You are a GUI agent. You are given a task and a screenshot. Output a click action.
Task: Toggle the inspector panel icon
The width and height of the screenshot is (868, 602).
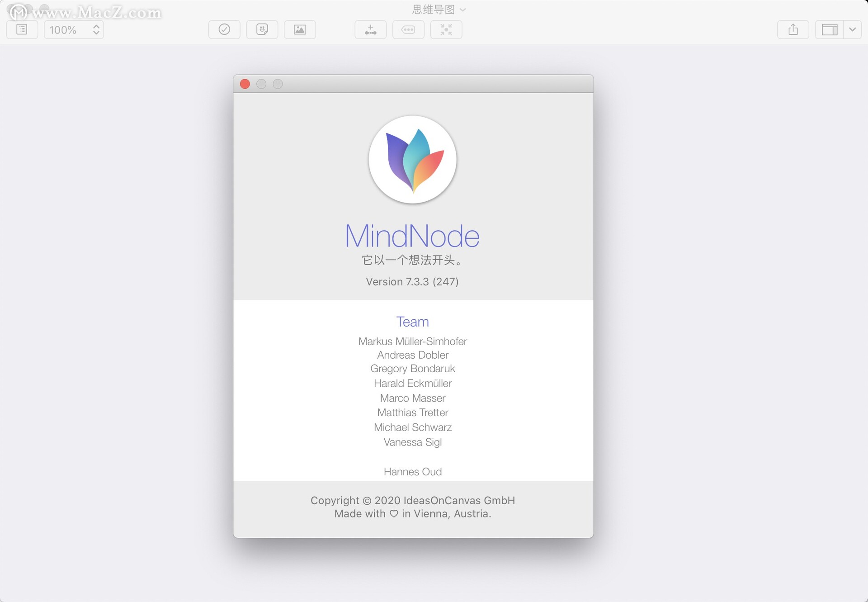tap(830, 30)
